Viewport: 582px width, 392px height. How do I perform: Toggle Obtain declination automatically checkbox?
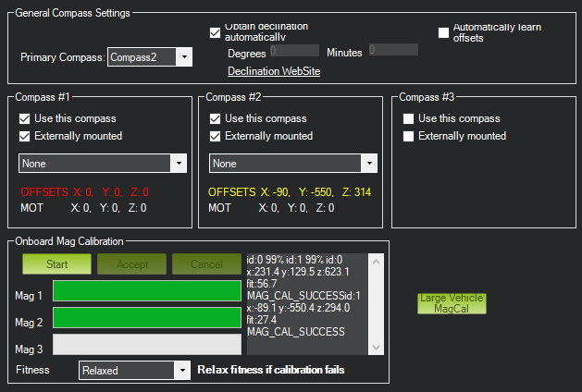click(x=215, y=32)
